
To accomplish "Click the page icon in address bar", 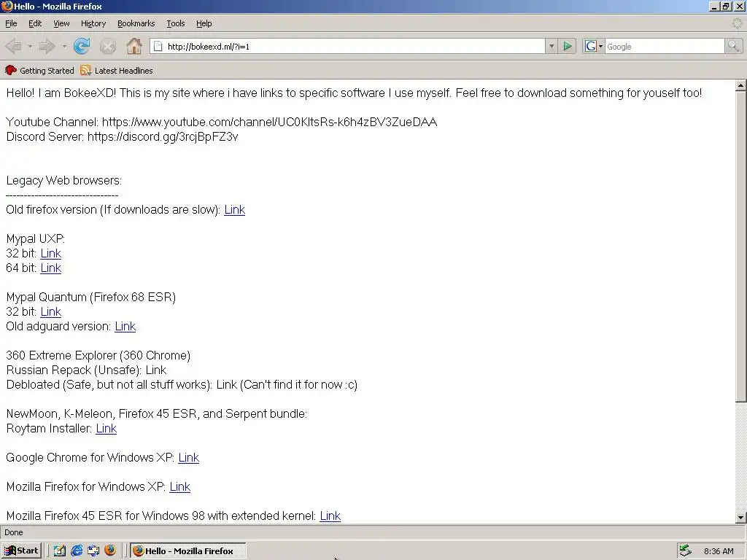I will [x=158, y=46].
